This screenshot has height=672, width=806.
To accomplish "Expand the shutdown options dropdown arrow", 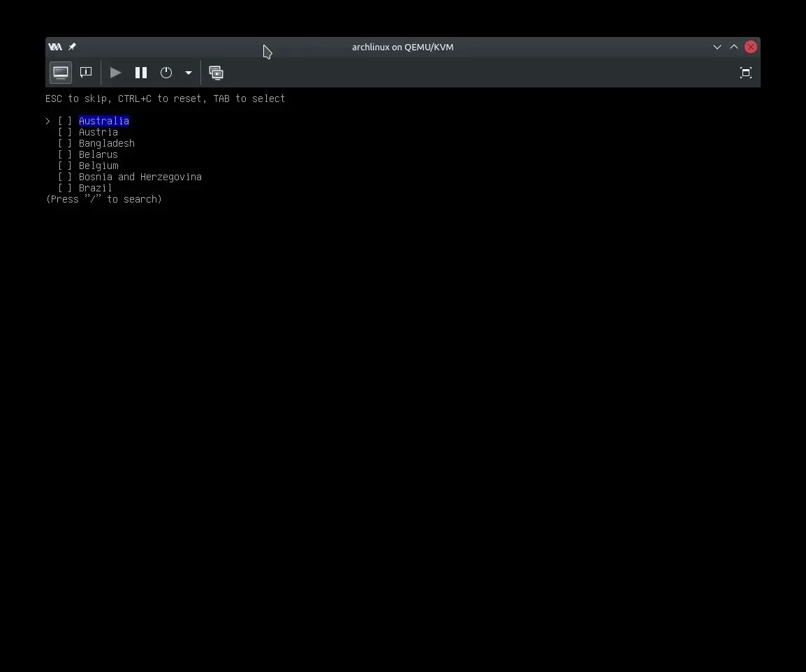I will [188, 73].
